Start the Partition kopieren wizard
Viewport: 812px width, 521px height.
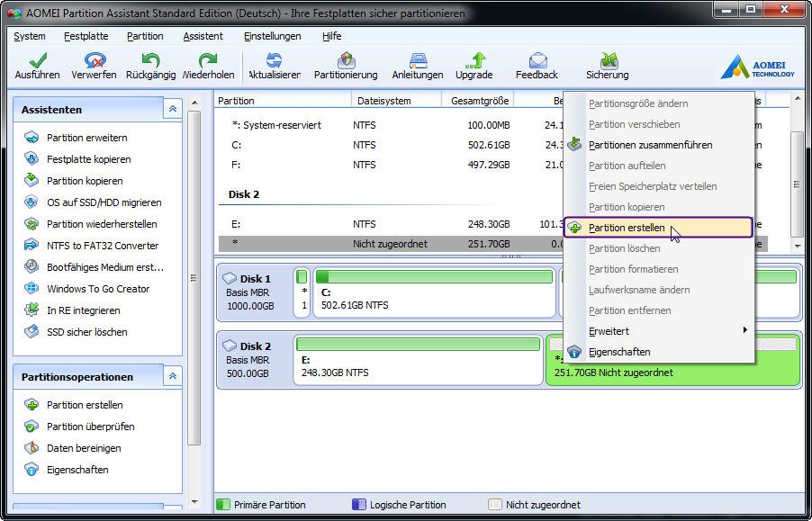[74, 181]
